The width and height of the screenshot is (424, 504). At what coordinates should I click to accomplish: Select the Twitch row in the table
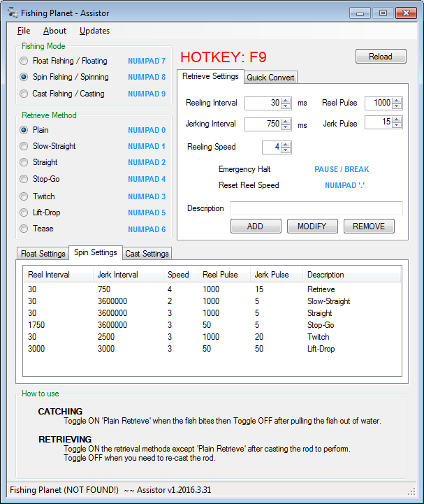[x=212, y=337]
